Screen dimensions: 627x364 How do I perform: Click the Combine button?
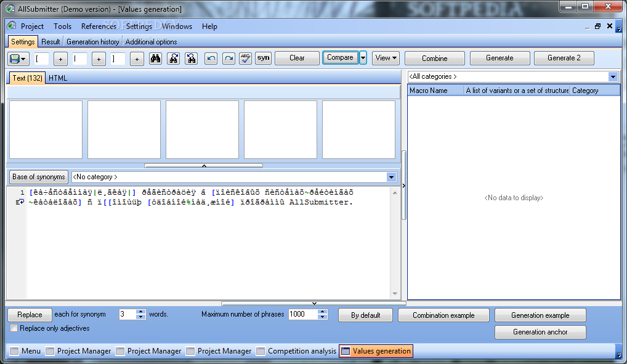tap(435, 59)
